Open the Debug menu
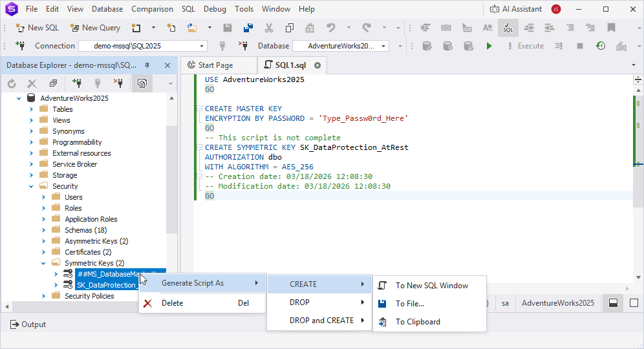Screen dimensions: 644x349 [215, 9]
